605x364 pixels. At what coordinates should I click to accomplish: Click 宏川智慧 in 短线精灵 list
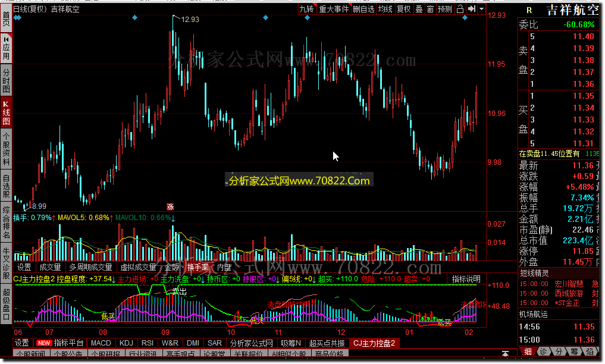tap(569, 284)
